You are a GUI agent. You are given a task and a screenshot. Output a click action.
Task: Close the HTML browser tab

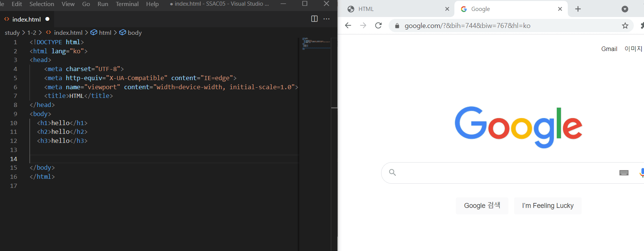click(x=447, y=9)
